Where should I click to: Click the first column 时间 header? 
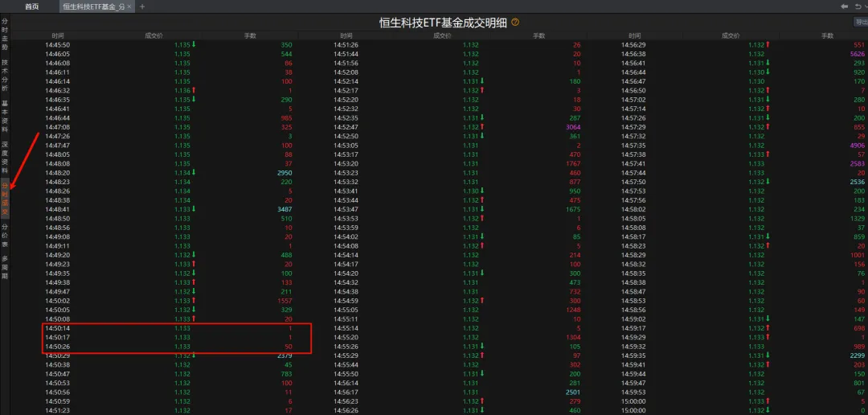[58, 36]
